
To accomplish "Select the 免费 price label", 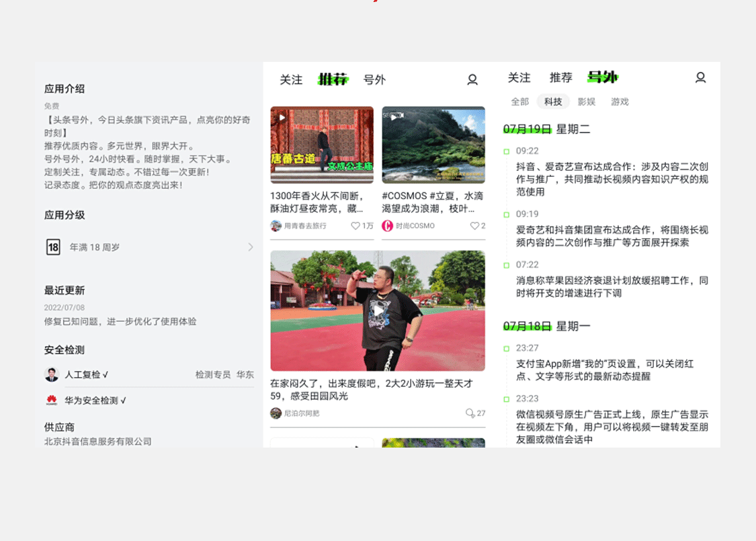I will [x=52, y=106].
